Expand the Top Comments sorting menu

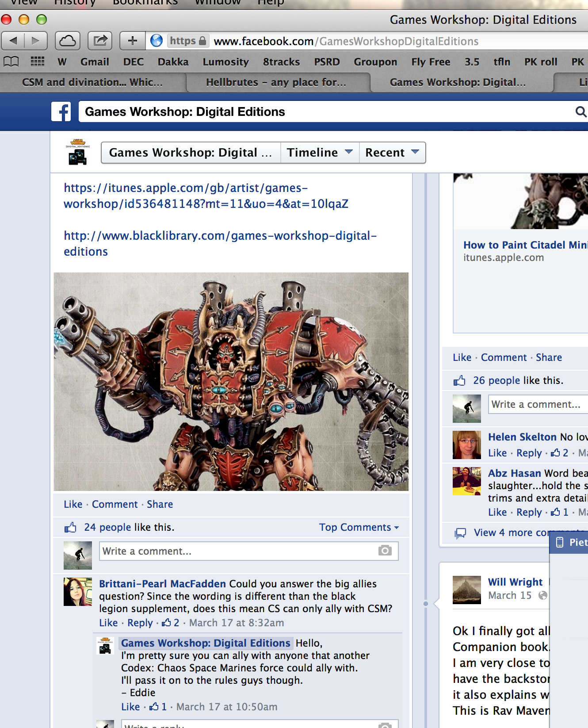(x=359, y=527)
